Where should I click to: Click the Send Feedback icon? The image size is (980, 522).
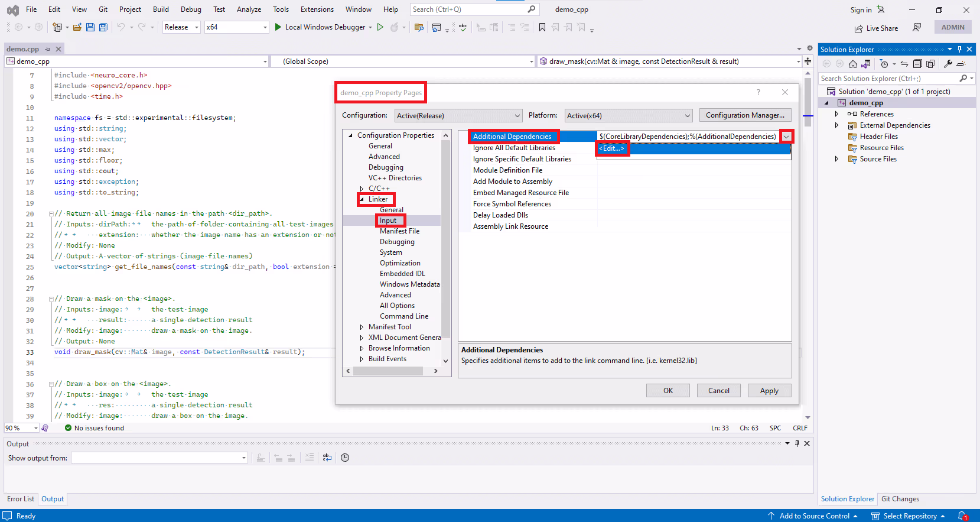pyautogui.click(x=917, y=27)
